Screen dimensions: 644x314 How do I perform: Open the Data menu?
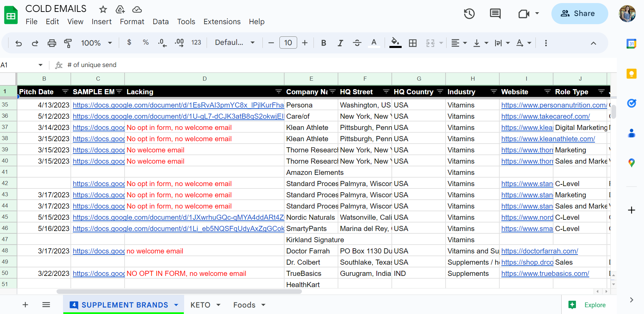(161, 22)
